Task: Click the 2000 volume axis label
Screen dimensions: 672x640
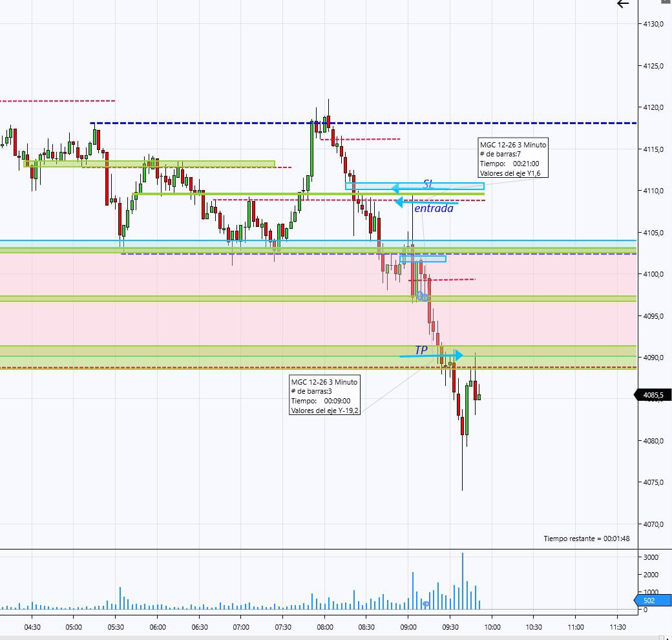Action: pyautogui.click(x=651, y=575)
